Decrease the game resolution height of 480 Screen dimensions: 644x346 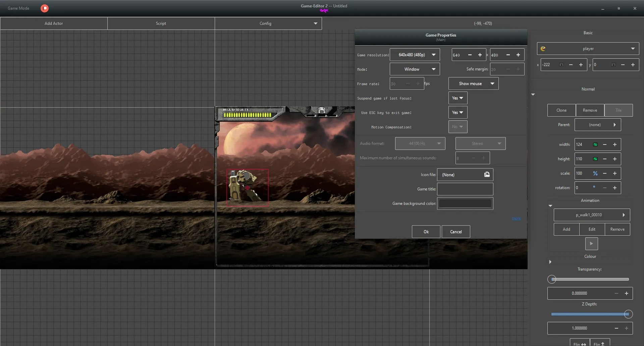tap(508, 55)
